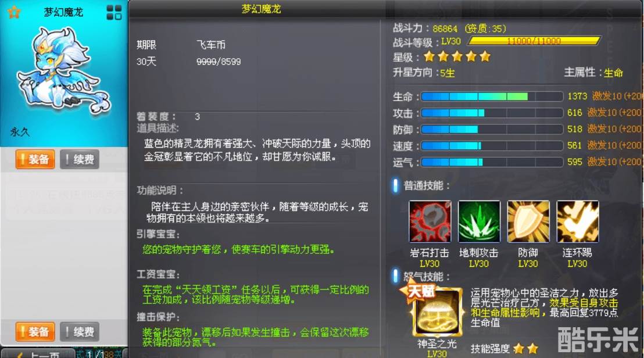Image resolution: width=644 pixels, height=358 pixels.
Task: Click the orange star favorite icon
Action: pos(14,12)
